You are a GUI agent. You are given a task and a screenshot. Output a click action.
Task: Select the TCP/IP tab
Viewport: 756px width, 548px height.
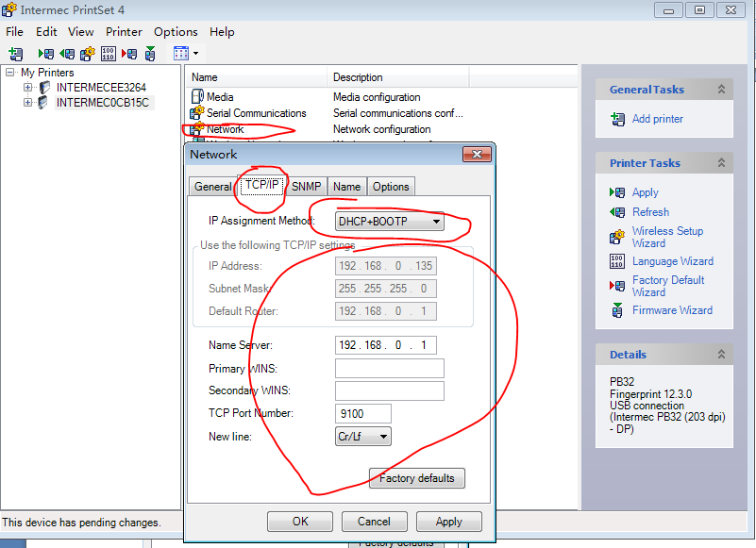point(261,185)
